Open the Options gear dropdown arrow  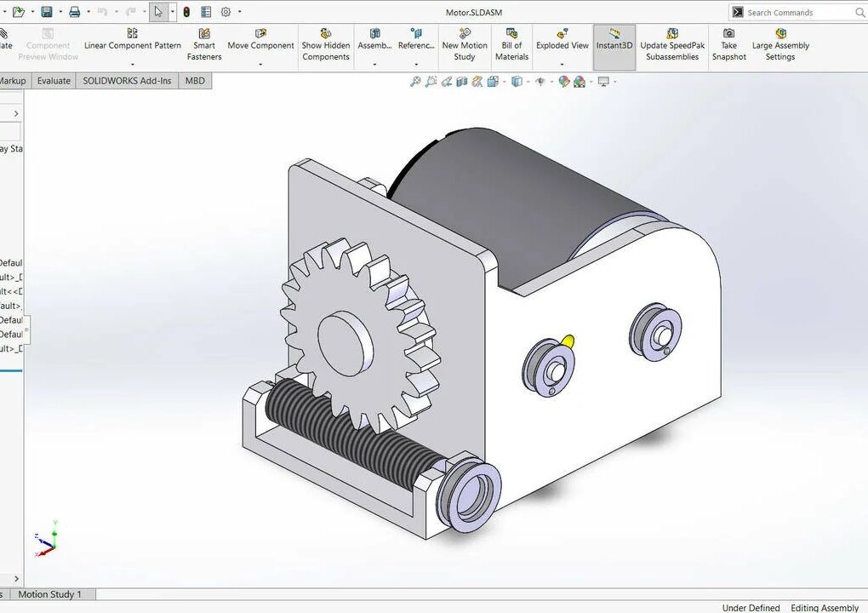click(x=239, y=12)
